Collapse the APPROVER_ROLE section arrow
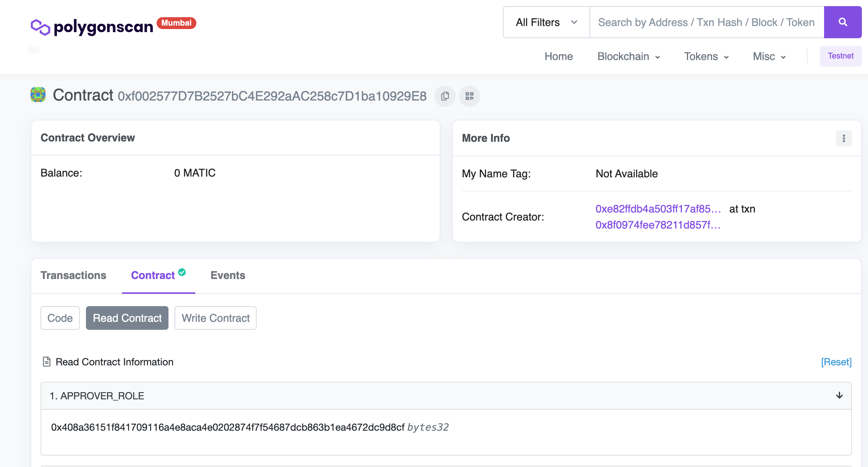The width and height of the screenshot is (868, 467). coord(839,396)
